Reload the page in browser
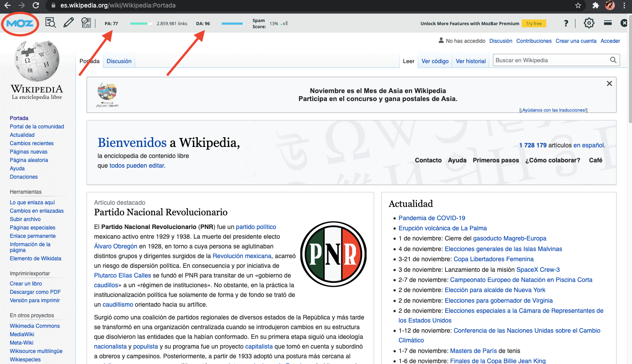The image size is (632, 364). (36, 6)
